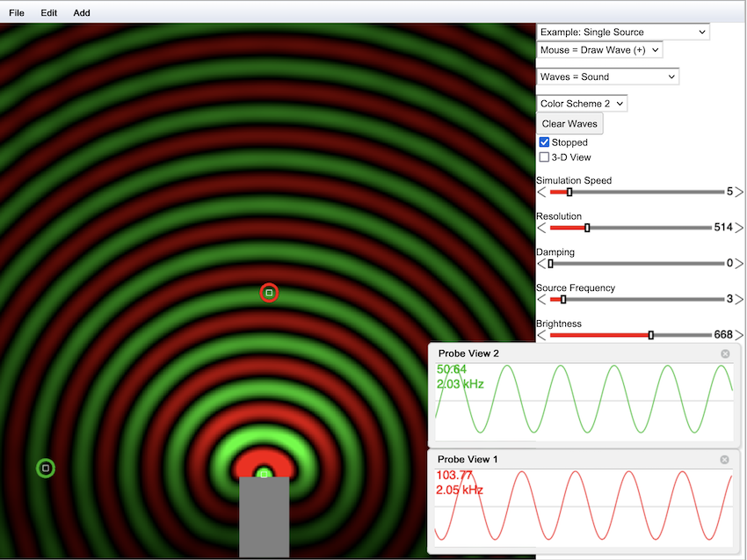Toggle the Stopped checkbox
Viewport: 747px width, 560px height.
[545, 142]
